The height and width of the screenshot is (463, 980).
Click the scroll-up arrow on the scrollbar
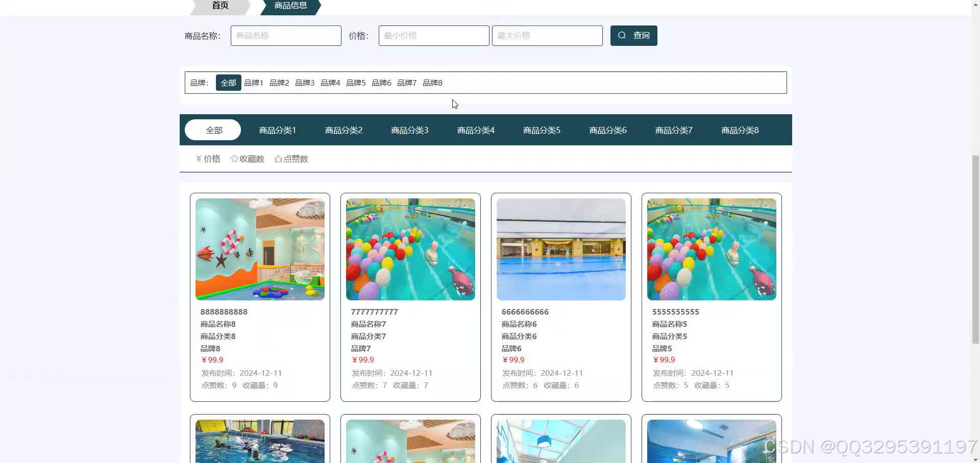pyautogui.click(x=975, y=4)
